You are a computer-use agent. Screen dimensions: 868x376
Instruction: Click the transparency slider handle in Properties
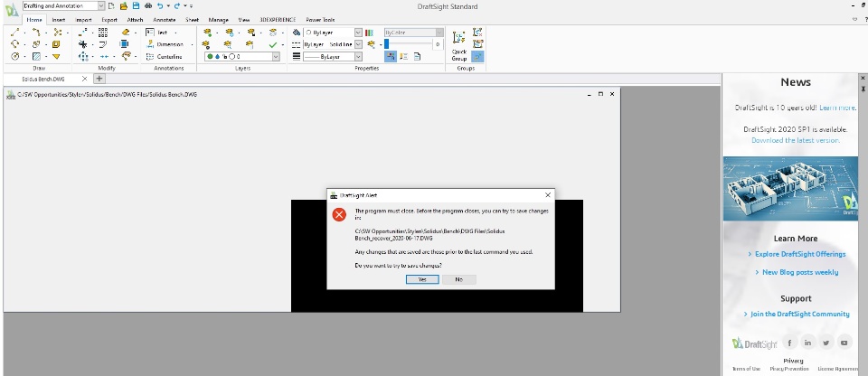tap(386, 43)
